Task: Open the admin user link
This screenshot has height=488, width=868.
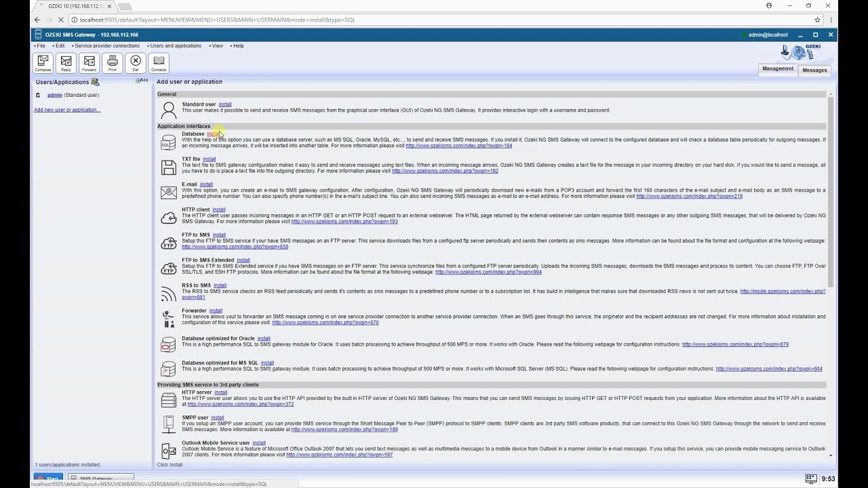Action: tap(55, 95)
